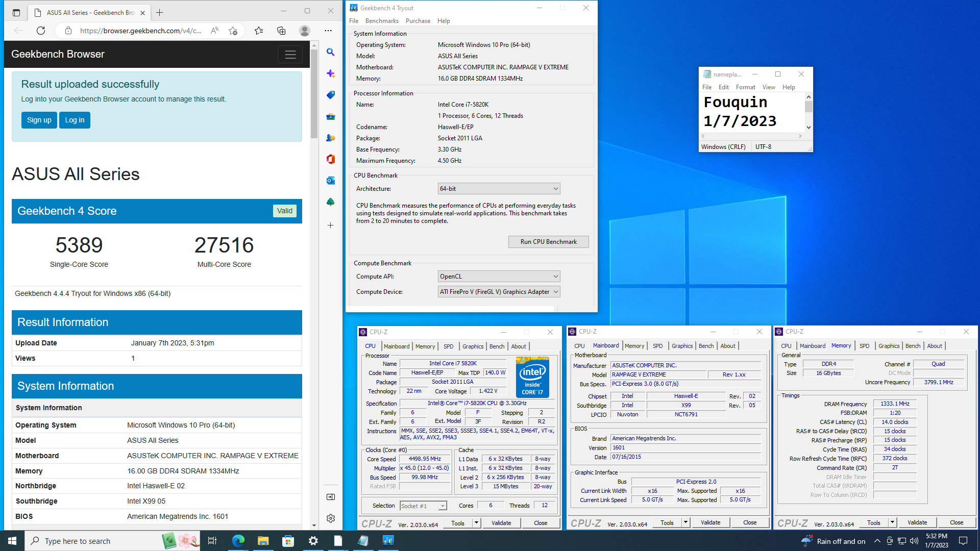This screenshot has height=551, width=980.
Task: Switch to Graphics tab in Memory CPU-Z window
Action: pos(889,346)
